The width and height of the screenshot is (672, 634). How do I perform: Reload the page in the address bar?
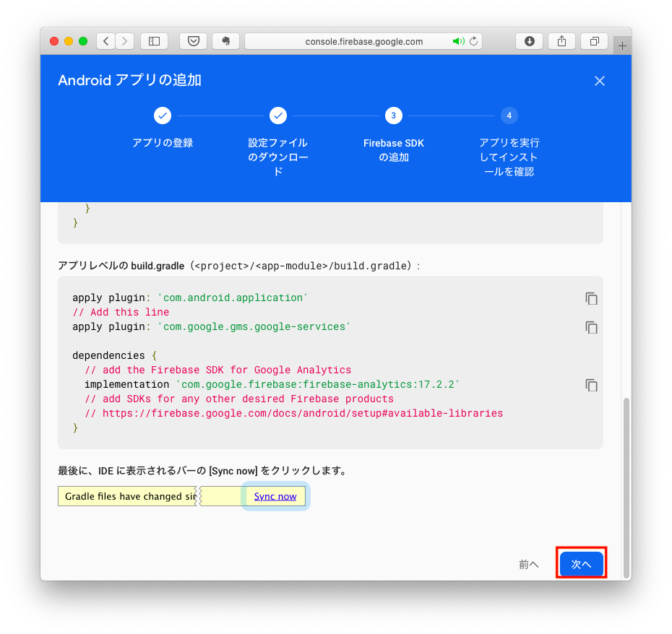[x=473, y=41]
